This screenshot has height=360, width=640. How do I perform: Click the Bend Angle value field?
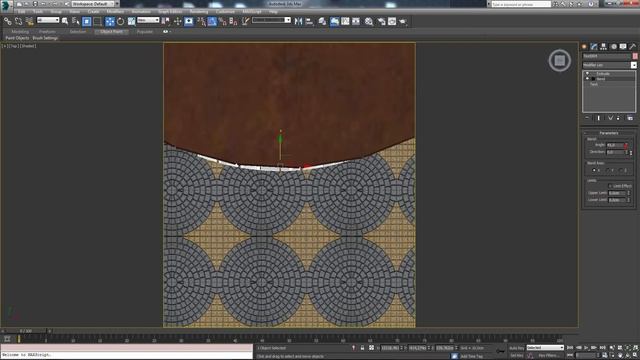(x=615, y=145)
